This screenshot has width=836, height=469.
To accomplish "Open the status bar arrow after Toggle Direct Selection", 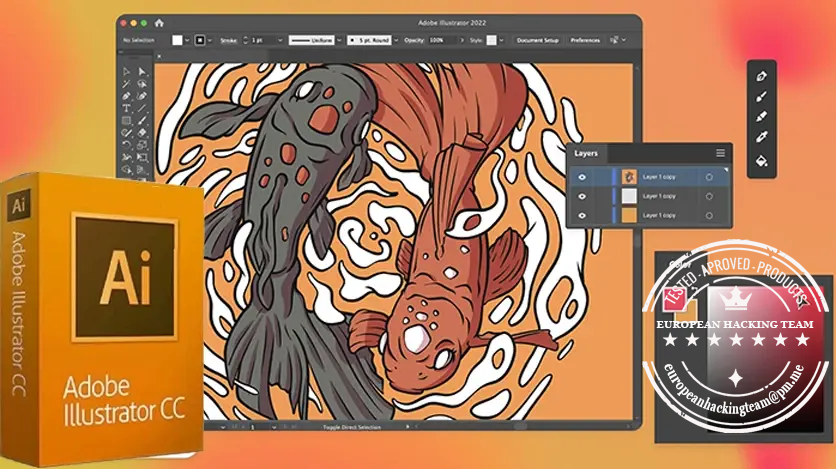I will (408, 427).
